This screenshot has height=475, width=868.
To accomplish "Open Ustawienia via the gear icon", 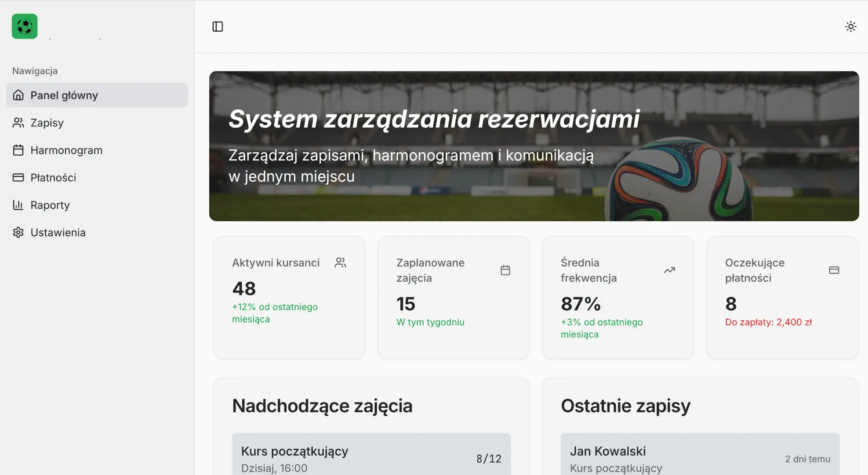I will click(x=18, y=232).
